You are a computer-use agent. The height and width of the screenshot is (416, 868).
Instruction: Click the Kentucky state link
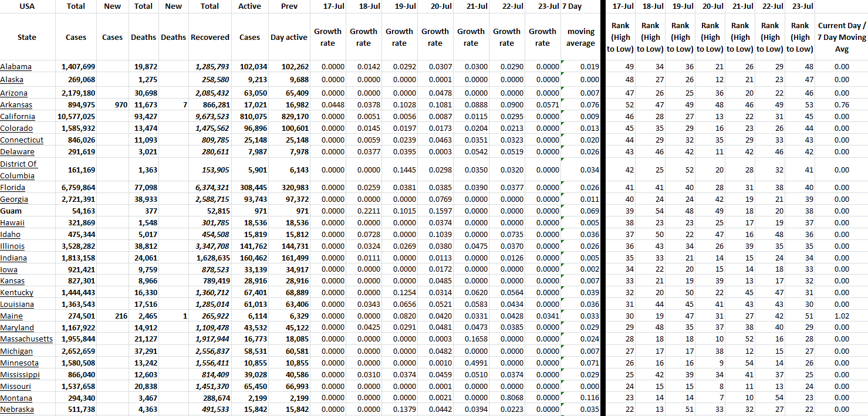coord(17,293)
